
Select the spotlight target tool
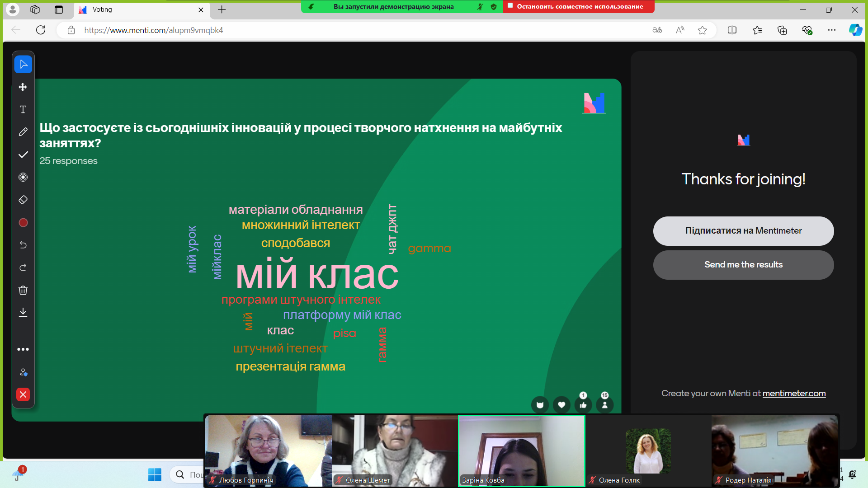coord(23,177)
